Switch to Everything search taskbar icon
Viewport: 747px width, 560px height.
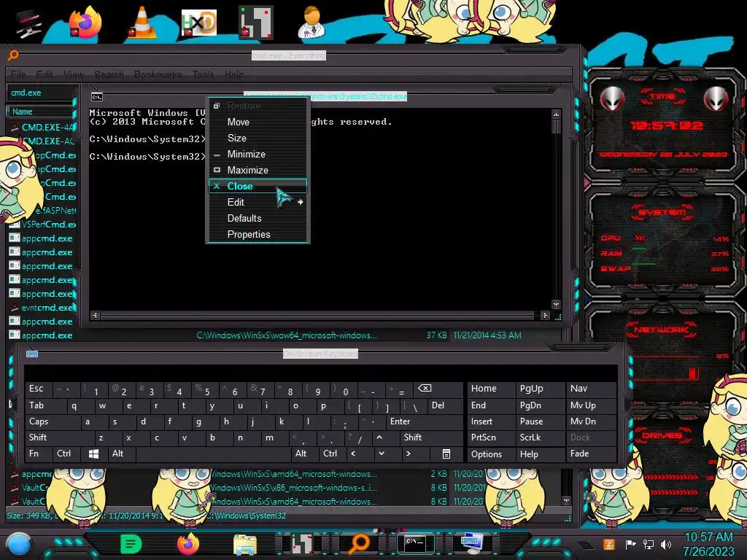pyautogui.click(x=359, y=542)
